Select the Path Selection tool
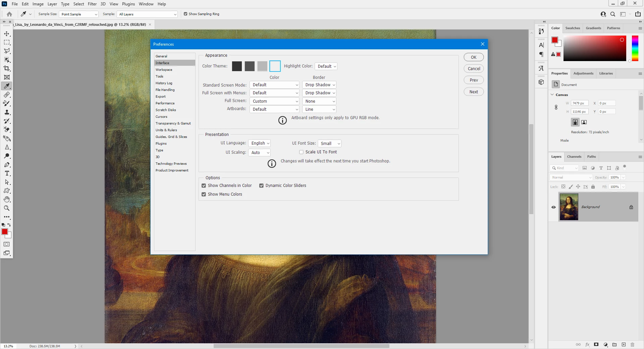Image resolution: width=644 pixels, height=349 pixels. click(x=7, y=182)
